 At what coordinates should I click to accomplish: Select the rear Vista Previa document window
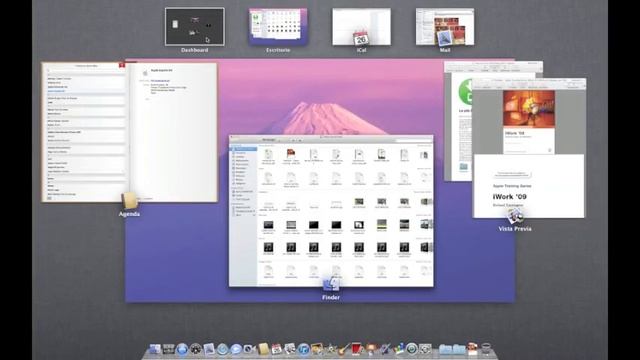tap(457, 122)
